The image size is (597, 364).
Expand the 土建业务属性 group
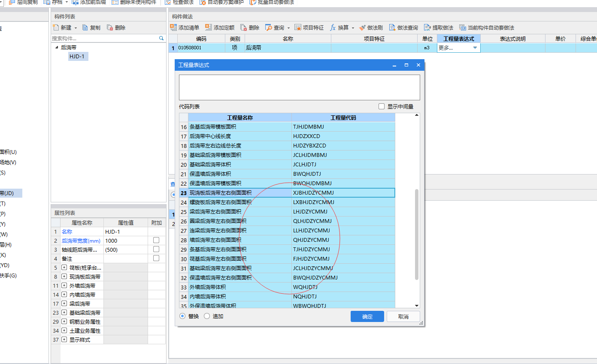(x=64, y=331)
